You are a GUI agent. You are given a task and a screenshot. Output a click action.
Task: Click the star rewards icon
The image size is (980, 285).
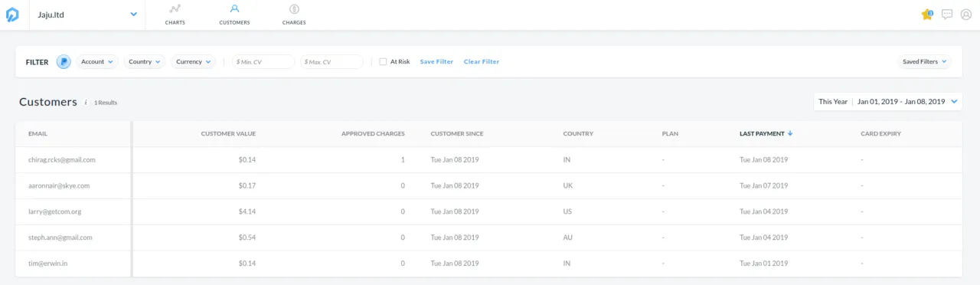[x=927, y=15]
